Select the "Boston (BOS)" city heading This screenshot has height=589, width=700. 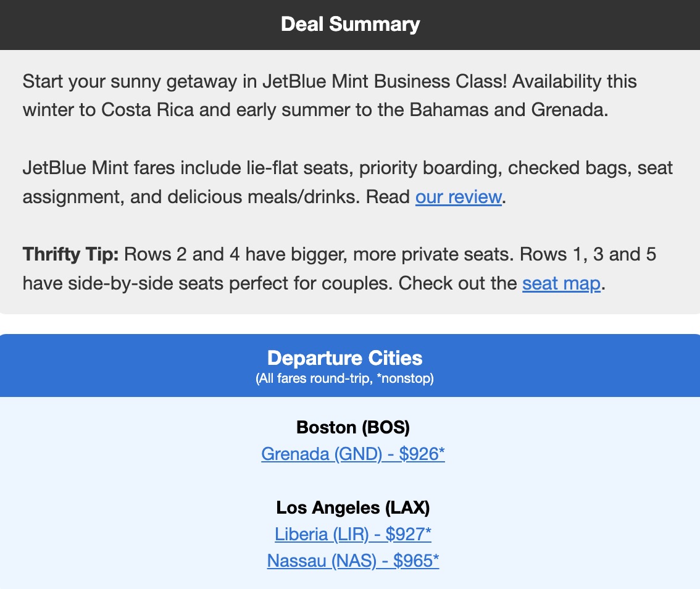353,427
